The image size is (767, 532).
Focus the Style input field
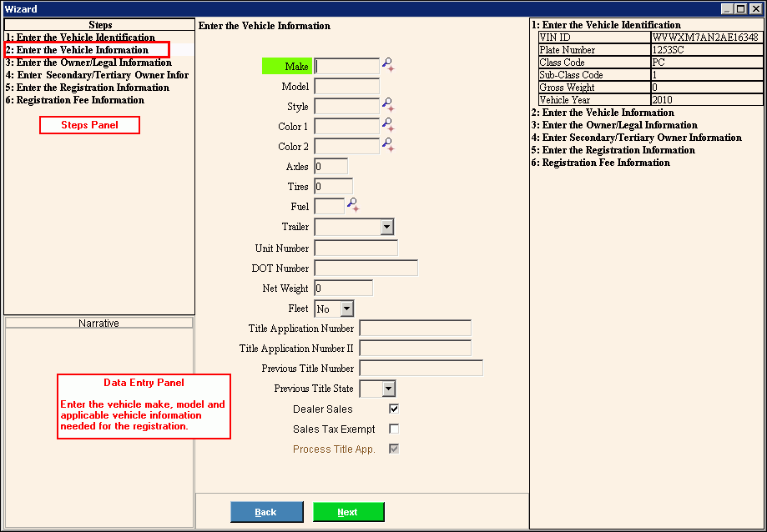347,106
